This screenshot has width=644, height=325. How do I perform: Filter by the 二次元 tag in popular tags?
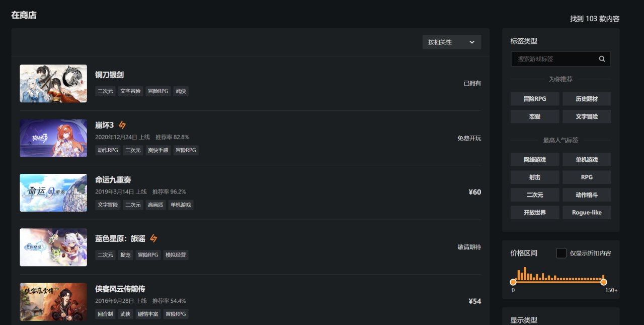pyautogui.click(x=535, y=195)
